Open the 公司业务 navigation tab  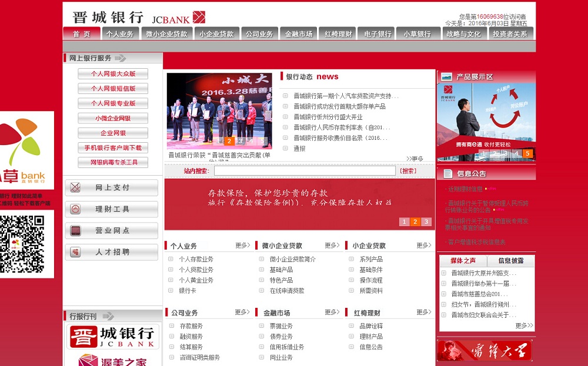pyautogui.click(x=259, y=33)
